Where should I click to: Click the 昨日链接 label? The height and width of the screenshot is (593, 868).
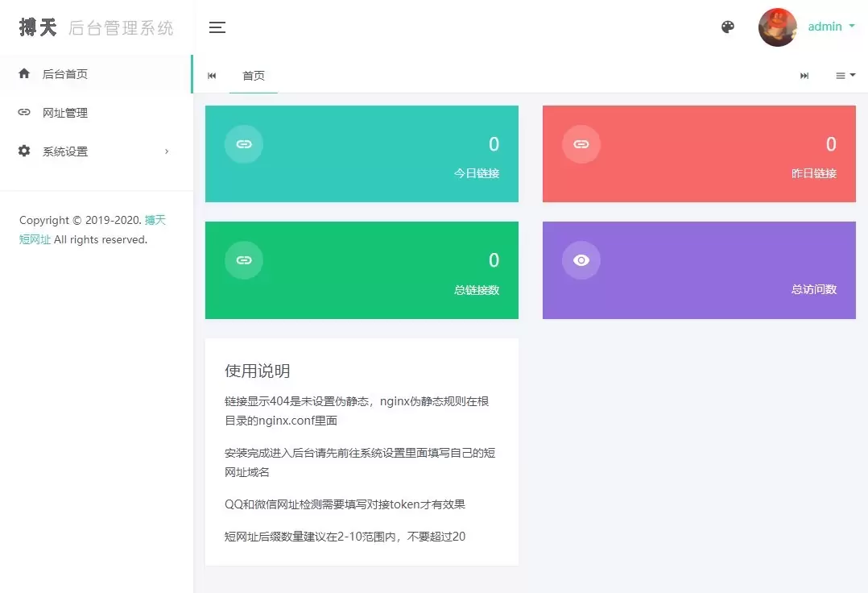(x=814, y=173)
